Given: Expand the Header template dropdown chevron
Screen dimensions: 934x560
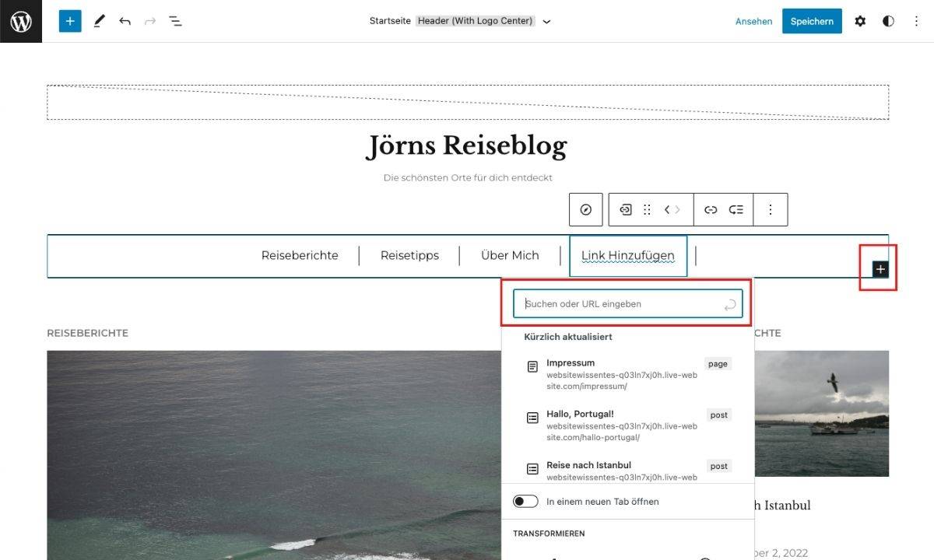Looking at the screenshot, I should [546, 22].
